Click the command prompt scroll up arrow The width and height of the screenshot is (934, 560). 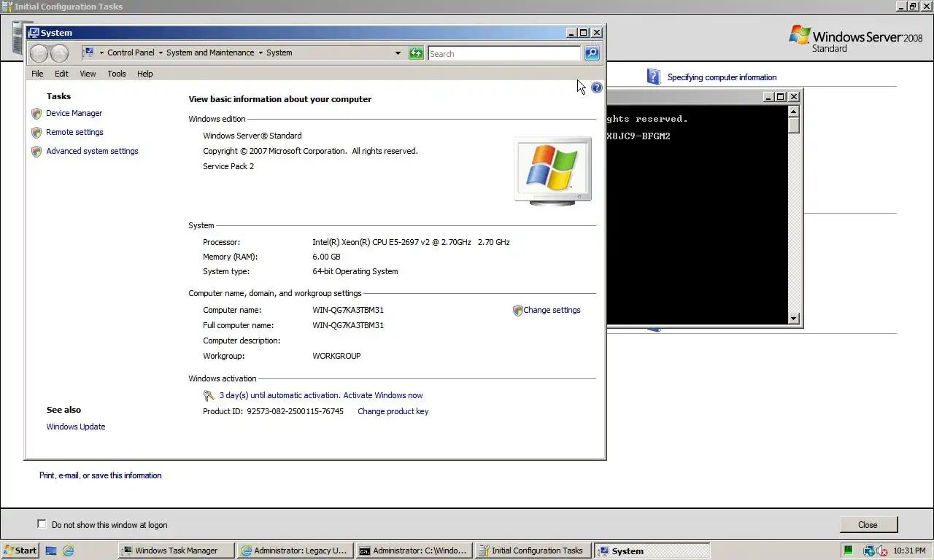(x=794, y=112)
